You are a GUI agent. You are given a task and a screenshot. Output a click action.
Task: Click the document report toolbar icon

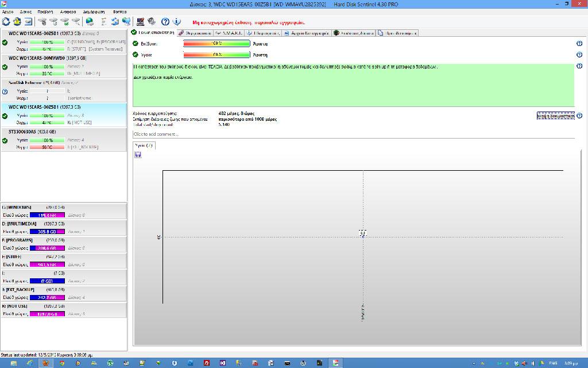point(104,22)
